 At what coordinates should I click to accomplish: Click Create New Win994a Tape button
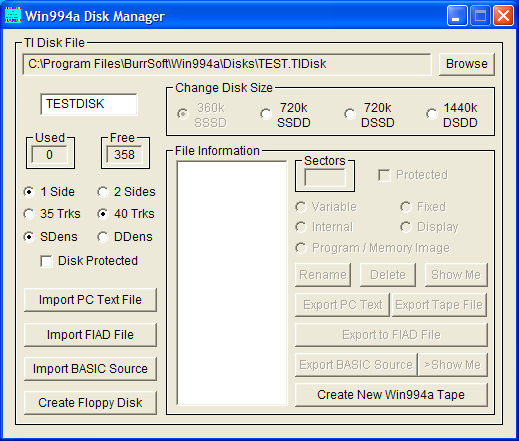(x=391, y=395)
